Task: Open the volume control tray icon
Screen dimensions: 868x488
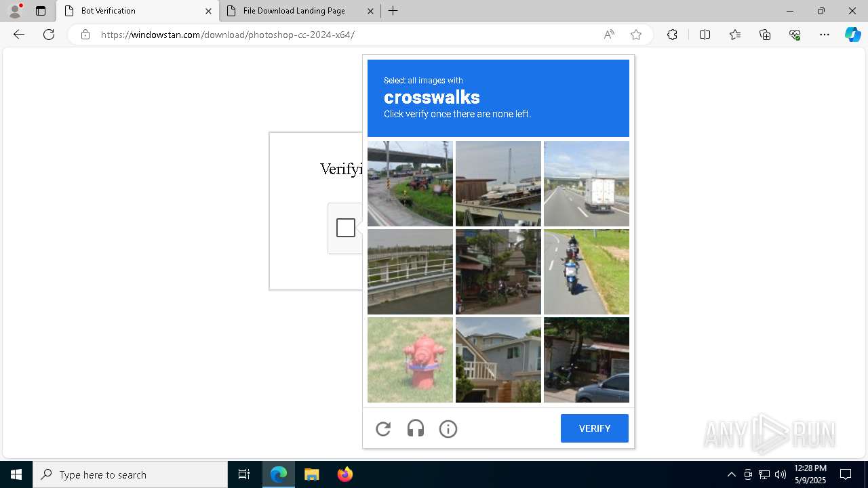Action: (x=781, y=474)
